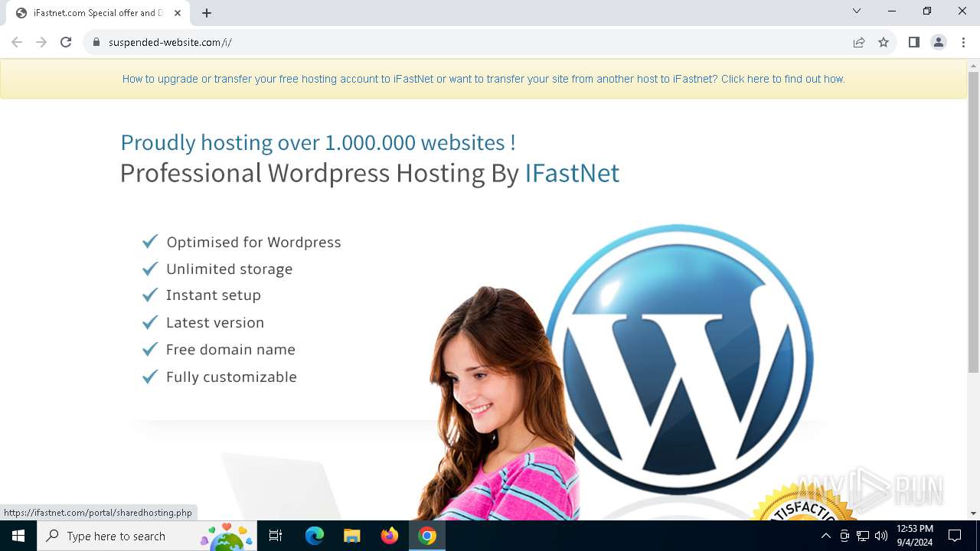980x551 pixels.
Task: View site information lock icon
Action: click(96, 42)
